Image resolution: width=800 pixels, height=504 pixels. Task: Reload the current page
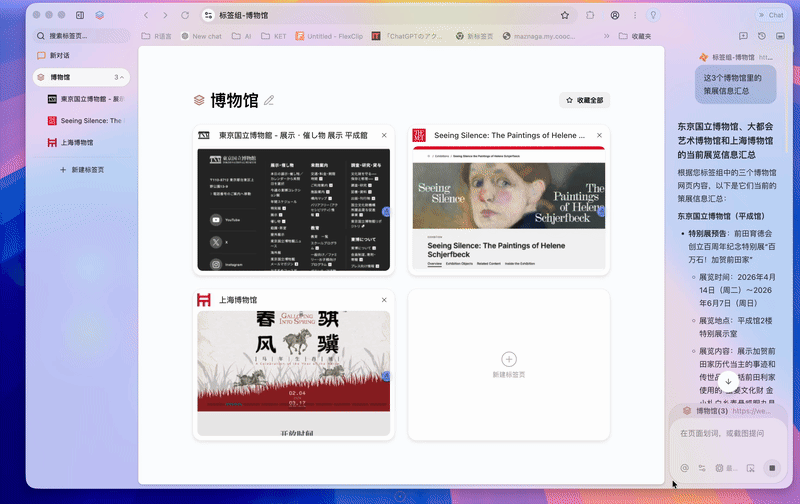click(x=185, y=15)
